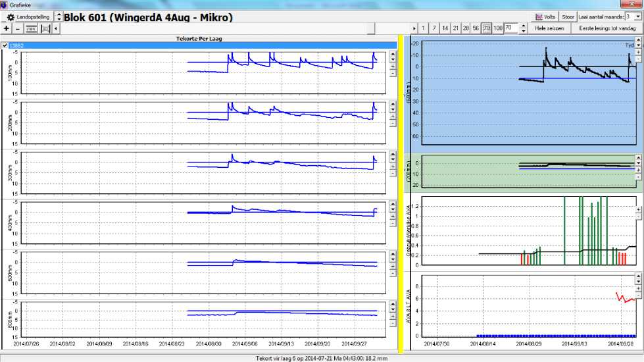Screen dimensions: 644x362
Task: Click the plus button of the 200mm graph
Action: 393,116
